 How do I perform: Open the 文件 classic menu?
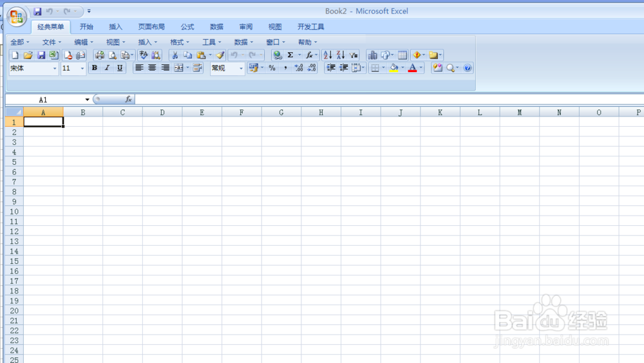(52, 42)
